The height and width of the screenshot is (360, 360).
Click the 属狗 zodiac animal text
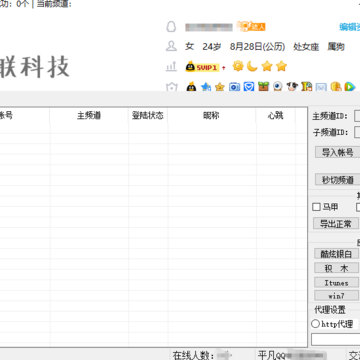click(336, 47)
